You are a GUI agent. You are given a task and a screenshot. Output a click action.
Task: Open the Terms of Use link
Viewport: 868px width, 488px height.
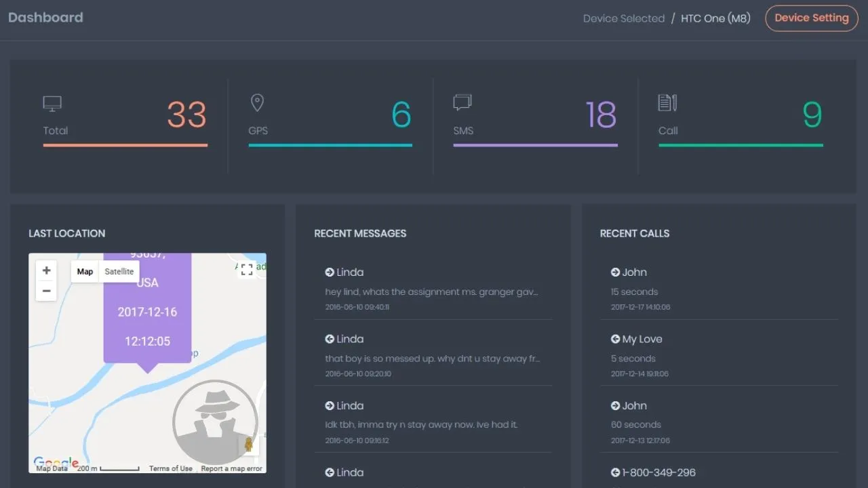pos(171,468)
